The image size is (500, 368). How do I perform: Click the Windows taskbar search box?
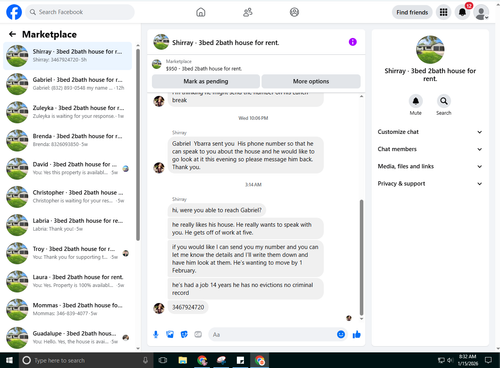[x=85, y=360]
